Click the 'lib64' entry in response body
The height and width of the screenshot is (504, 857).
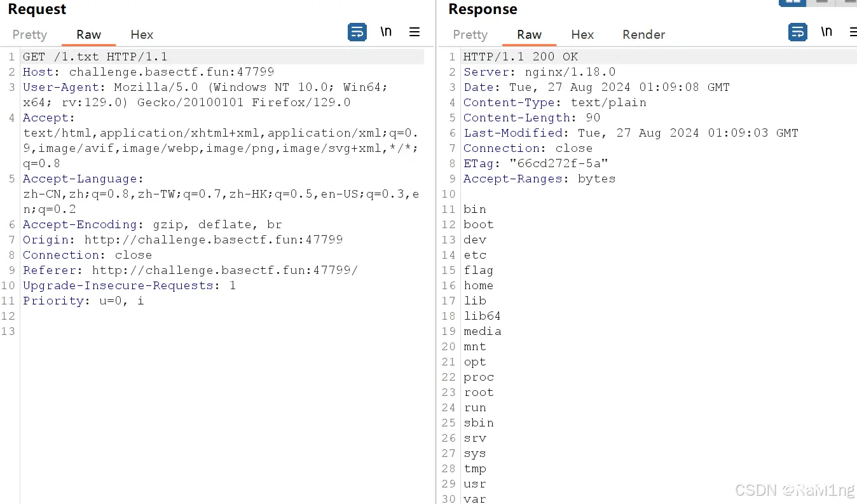tap(483, 316)
